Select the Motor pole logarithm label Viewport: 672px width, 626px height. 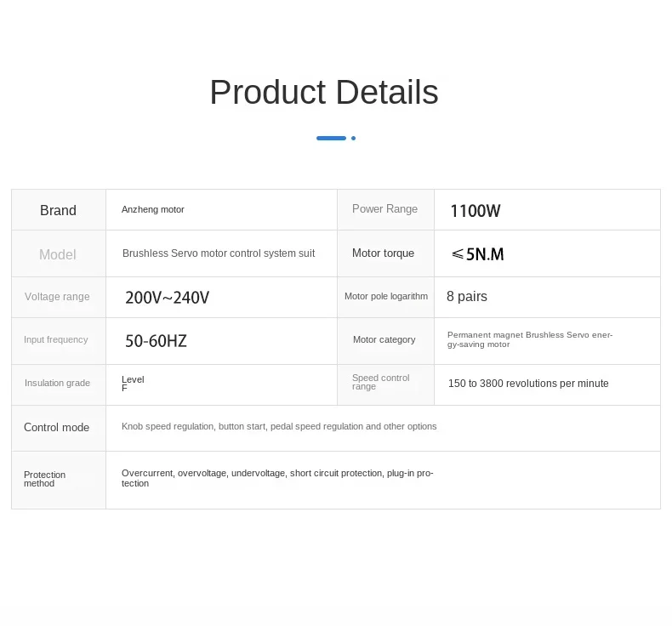[x=385, y=296]
